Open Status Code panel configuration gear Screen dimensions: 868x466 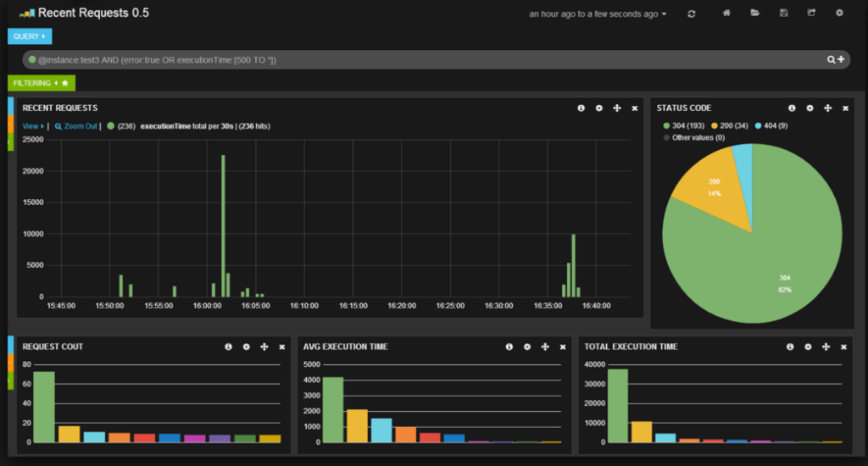coord(810,108)
